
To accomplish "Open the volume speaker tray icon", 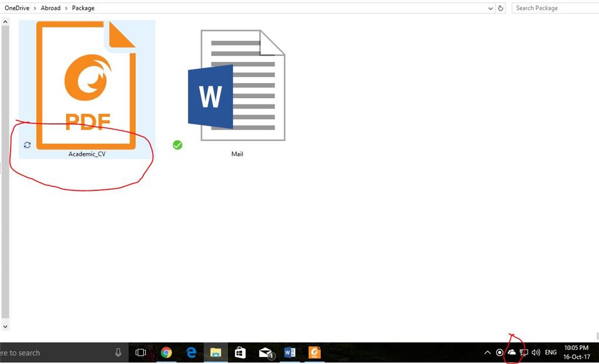I will point(536,352).
